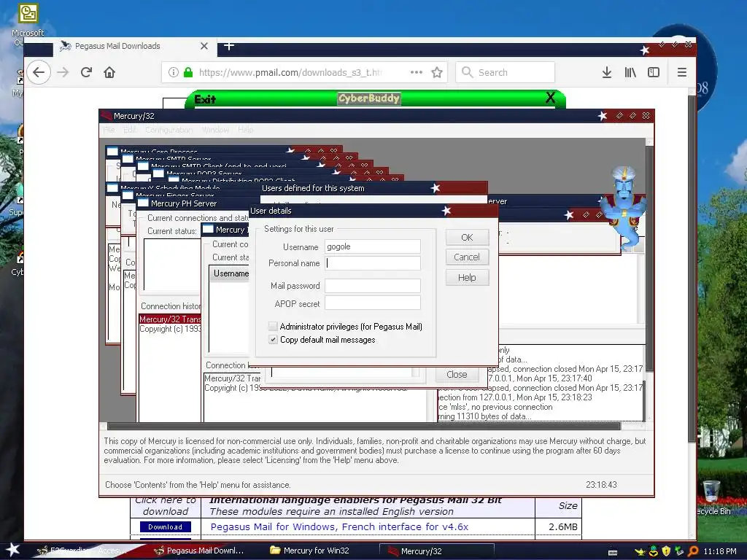Open the Firefox hamburger menu
This screenshot has width=747, height=560.
682,72
